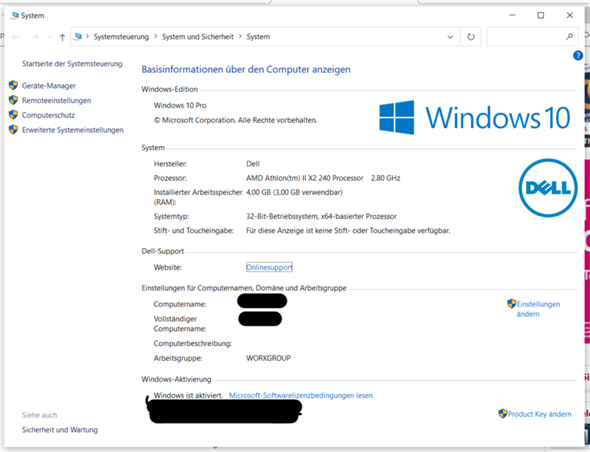Open Remoteeinstellungen link
590x452 pixels.
click(x=56, y=100)
